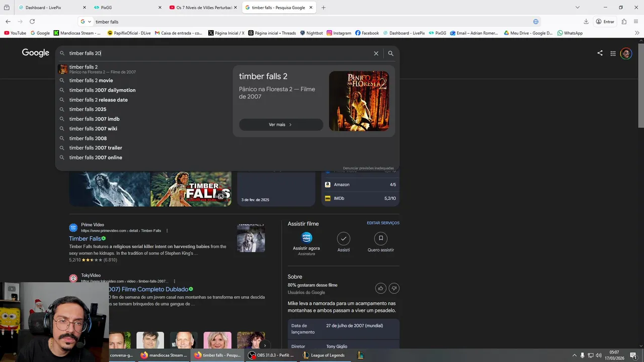Open PixGG bookmark in bookmarks bar
The width and height of the screenshot is (644, 362).
pos(437,33)
